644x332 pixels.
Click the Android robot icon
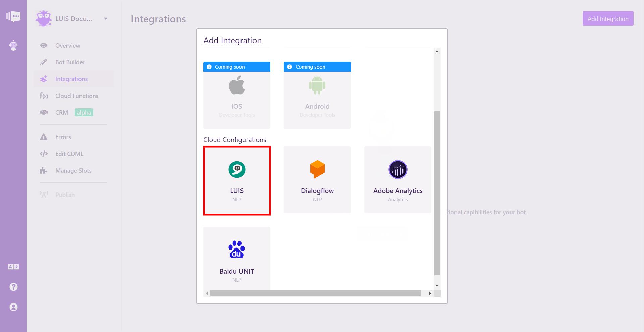point(317,85)
